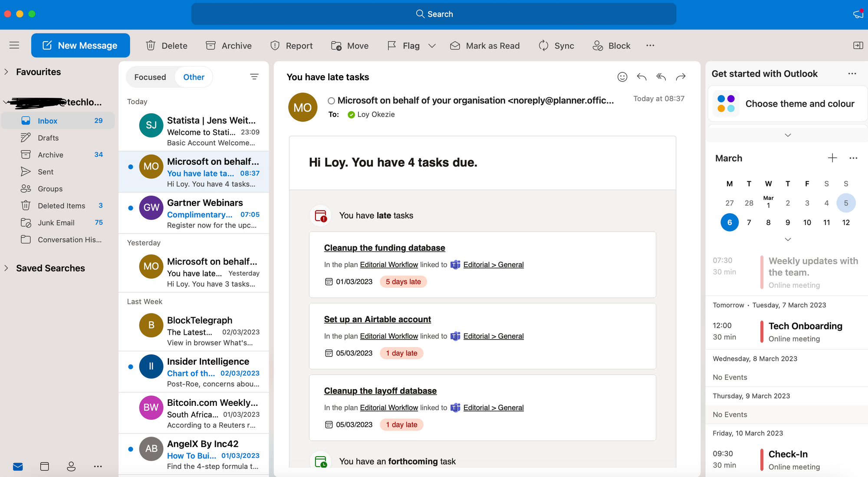Click the message filter icon
This screenshot has width=868, height=477.
coord(254,77)
